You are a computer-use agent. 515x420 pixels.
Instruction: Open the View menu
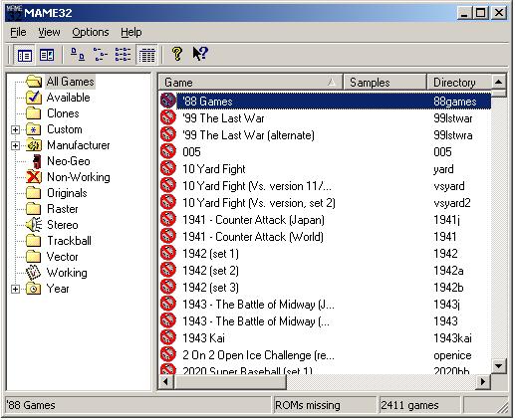(49, 32)
